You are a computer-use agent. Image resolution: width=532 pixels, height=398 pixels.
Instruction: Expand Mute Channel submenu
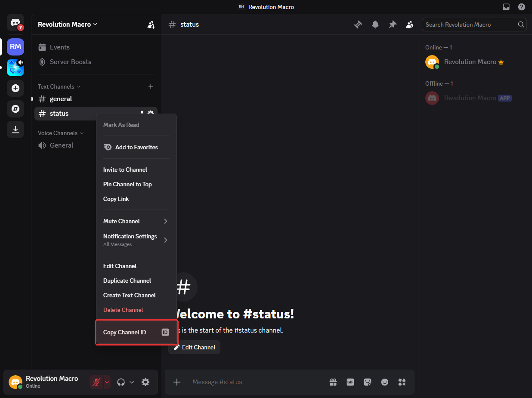click(x=166, y=221)
